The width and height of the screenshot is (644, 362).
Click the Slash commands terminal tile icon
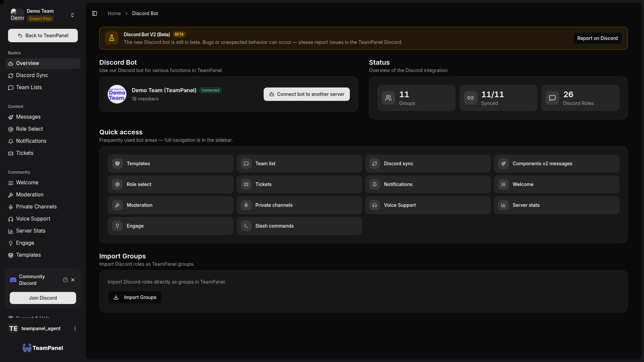point(246,226)
